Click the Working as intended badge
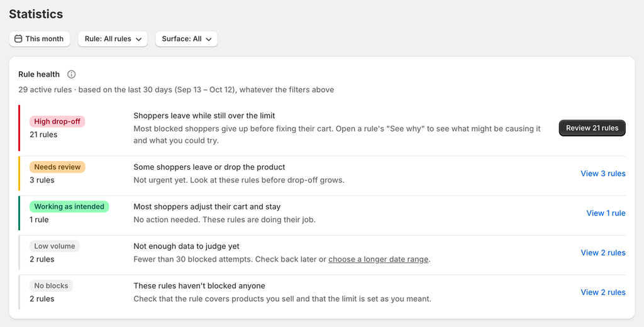Image resolution: width=644 pixels, height=327 pixels. pos(69,207)
